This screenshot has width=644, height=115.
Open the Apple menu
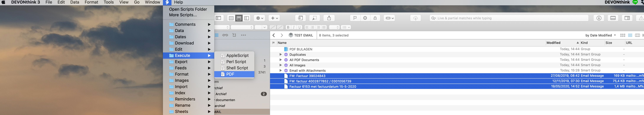[x=4, y=2]
